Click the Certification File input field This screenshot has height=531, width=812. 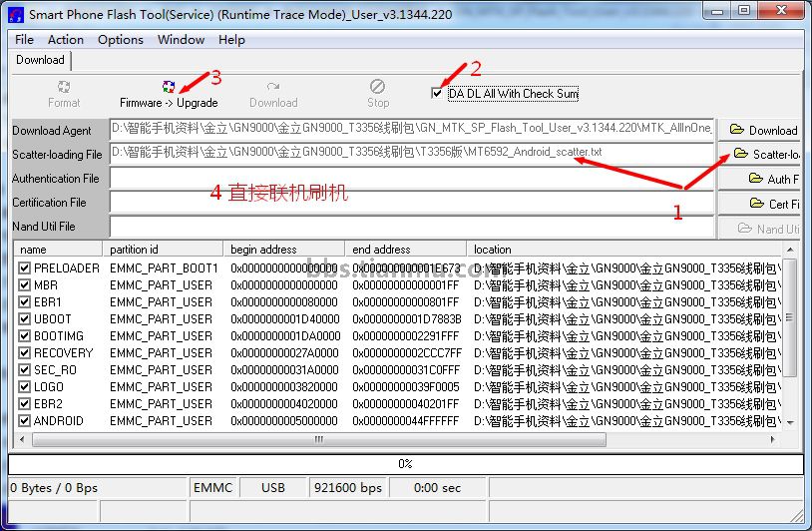point(412,202)
